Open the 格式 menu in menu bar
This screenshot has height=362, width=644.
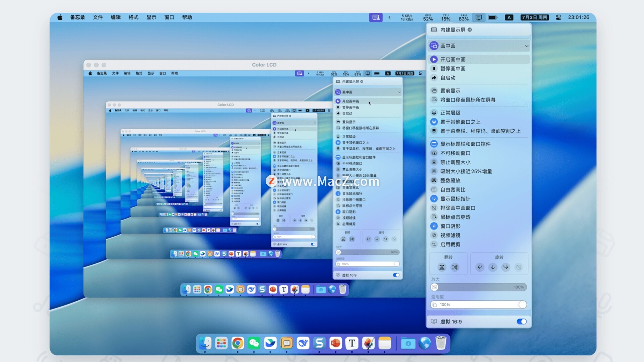pyautogui.click(x=133, y=17)
